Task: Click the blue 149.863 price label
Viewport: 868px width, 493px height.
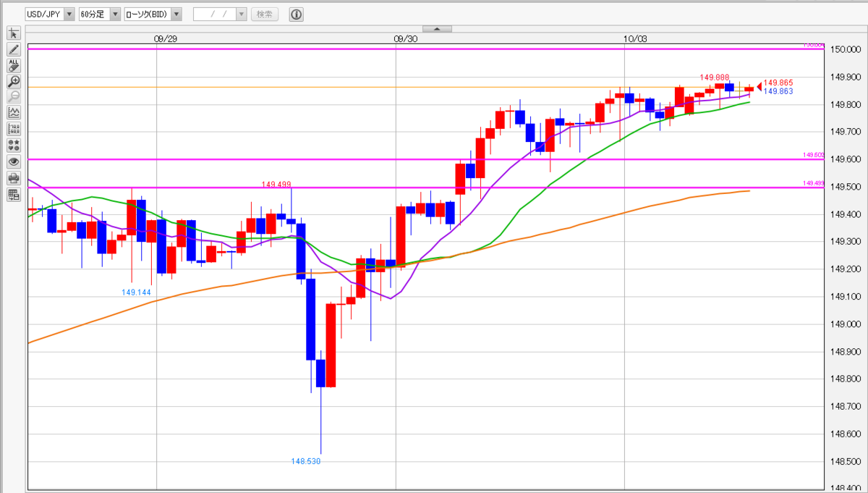Action: click(778, 91)
